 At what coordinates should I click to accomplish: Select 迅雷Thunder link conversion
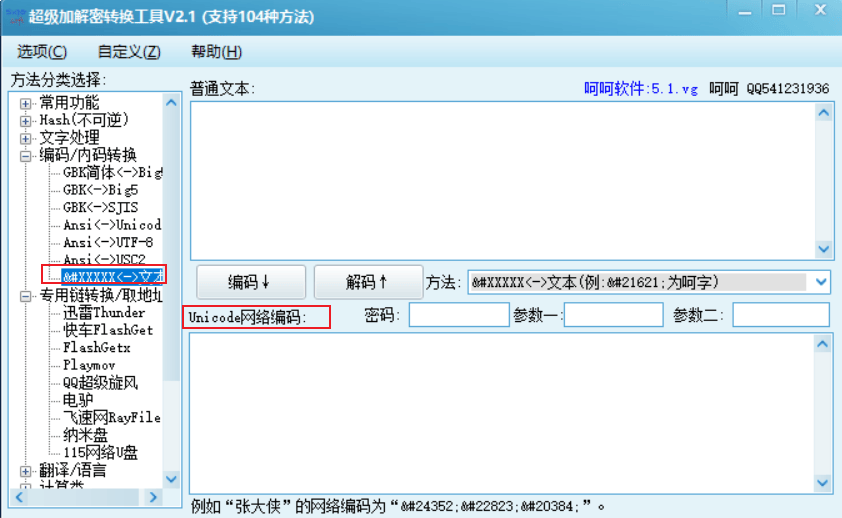[104, 312]
